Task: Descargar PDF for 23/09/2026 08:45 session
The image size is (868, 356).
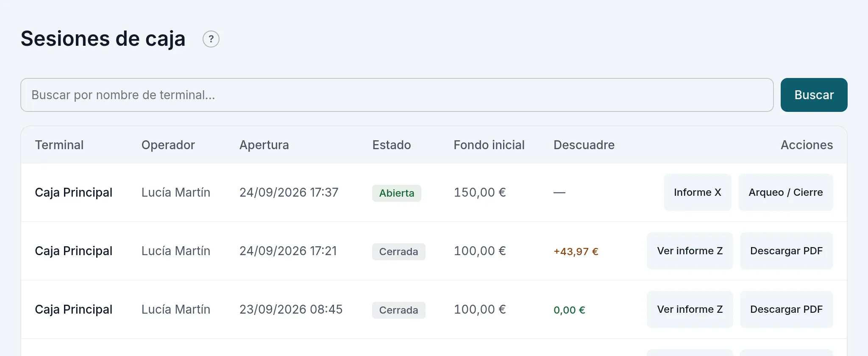Action: tap(787, 309)
